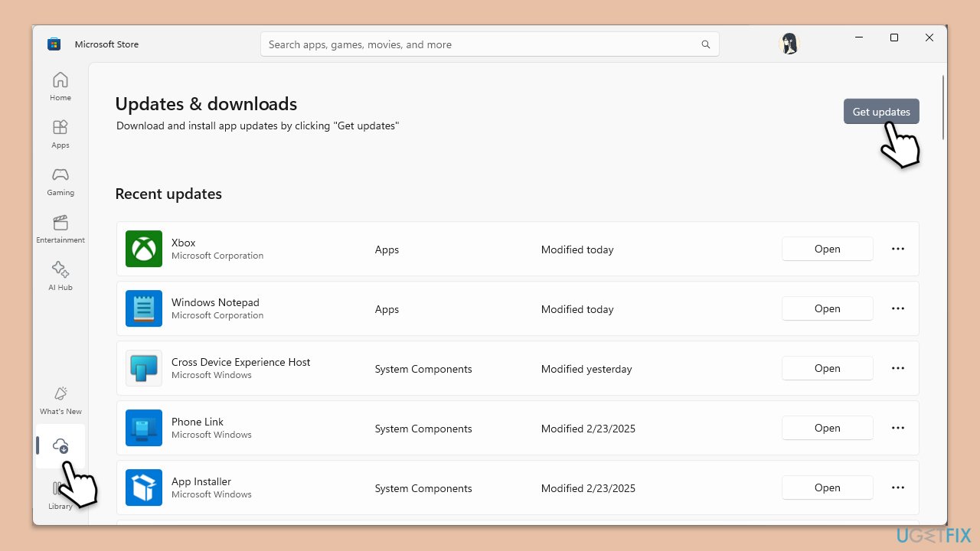This screenshot has height=551, width=980.
Task: Open App Installer via Open button
Action: tap(827, 487)
